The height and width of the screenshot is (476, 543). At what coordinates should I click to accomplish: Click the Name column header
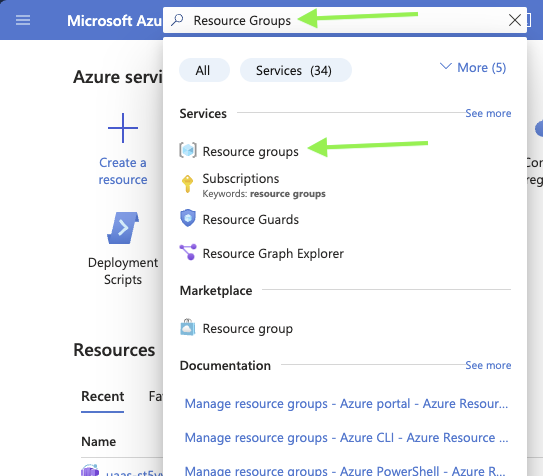pyautogui.click(x=99, y=441)
